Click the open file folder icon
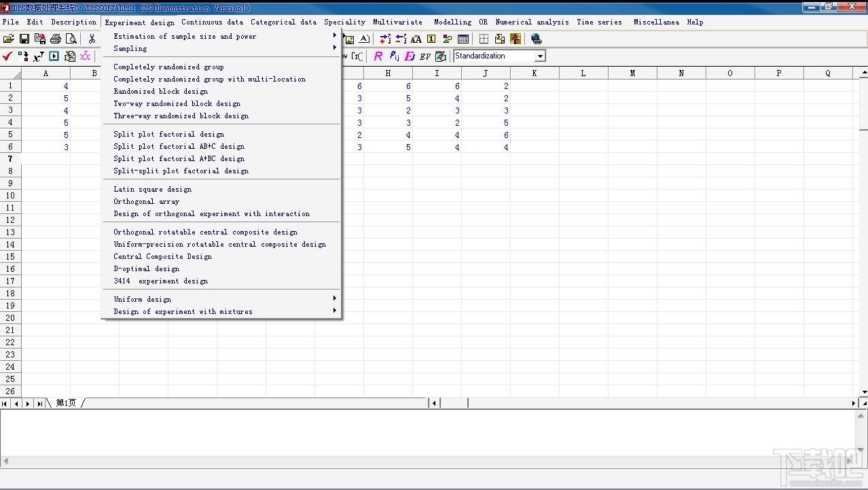Viewport: 868px width, 490px height. (8, 39)
